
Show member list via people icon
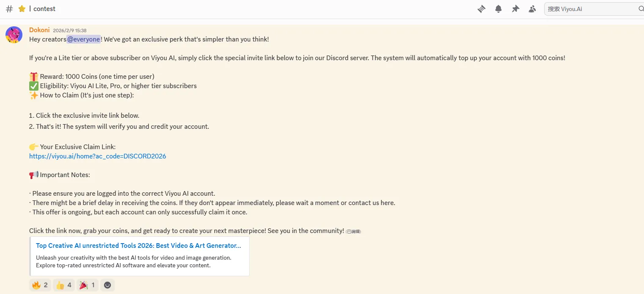pyautogui.click(x=532, y=8)
